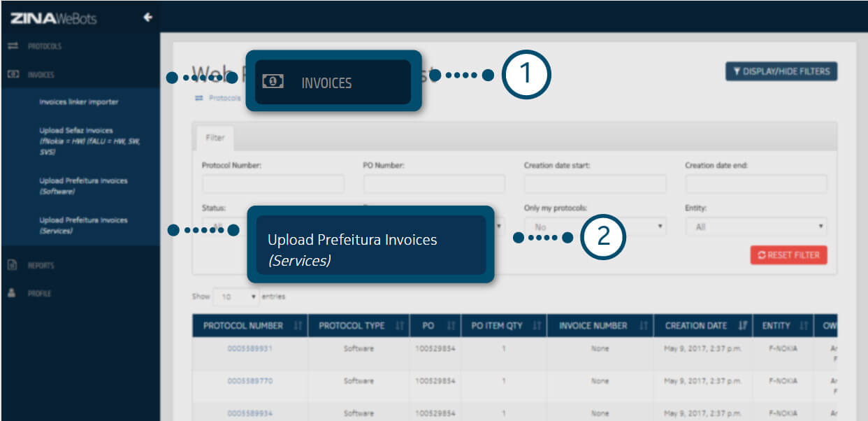868x421 pixels.
Task: Open Upload Sefaz Invoices menu item
Action: point(76,131)
